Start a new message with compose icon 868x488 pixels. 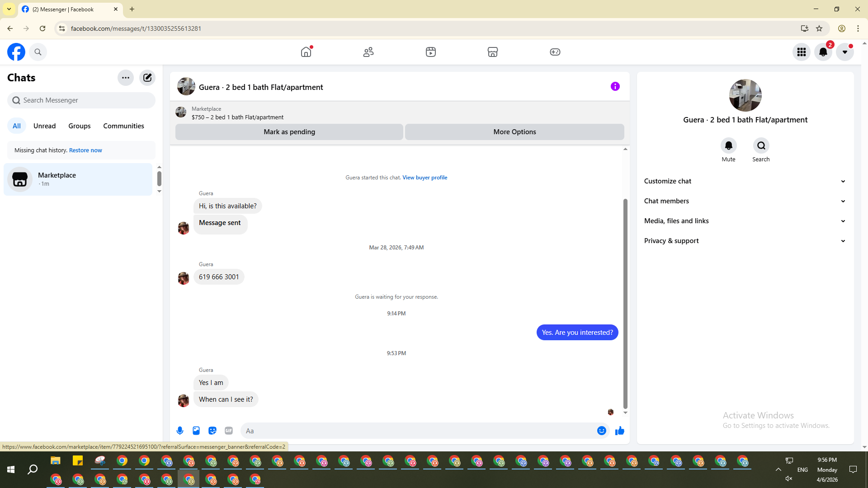(x=147, y=78)
